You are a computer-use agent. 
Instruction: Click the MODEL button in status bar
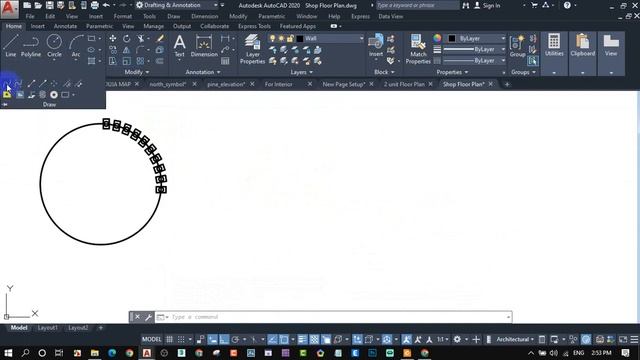(151, 340)
